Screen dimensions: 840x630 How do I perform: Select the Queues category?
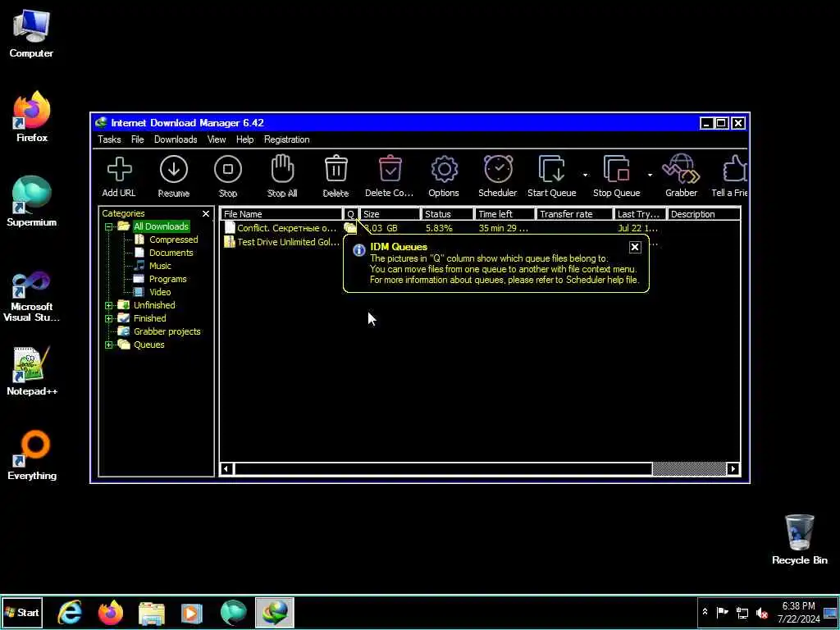tap(149, 345)
